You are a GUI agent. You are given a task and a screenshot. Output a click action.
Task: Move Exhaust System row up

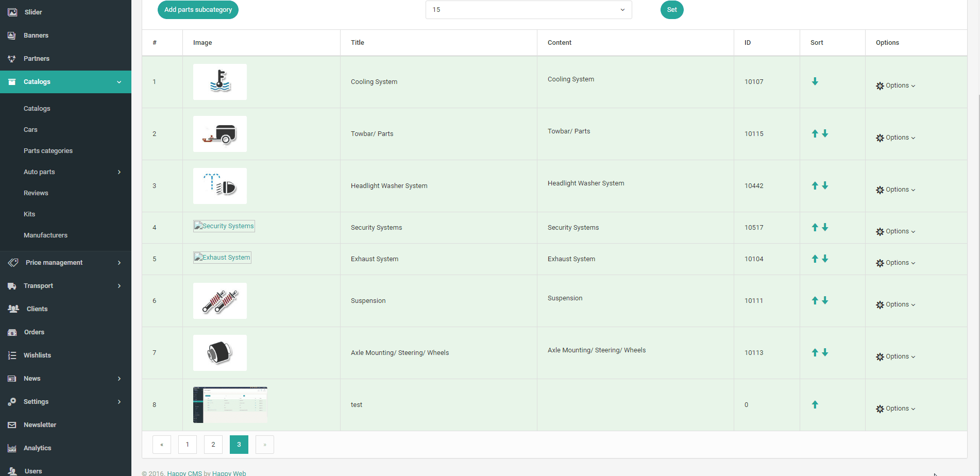815,259
